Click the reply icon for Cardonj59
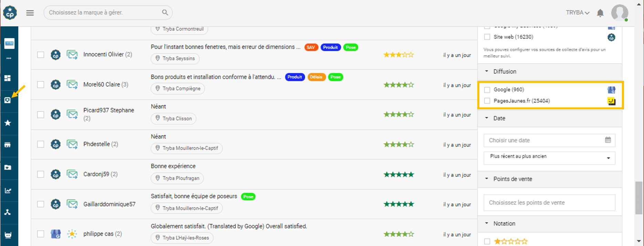644x246 pixels. pyautogui.click(x=72, y=174)
